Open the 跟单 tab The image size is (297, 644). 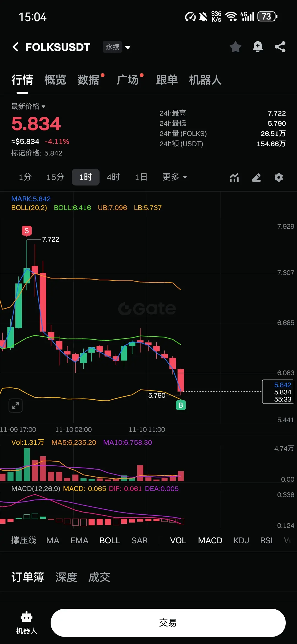167,80
